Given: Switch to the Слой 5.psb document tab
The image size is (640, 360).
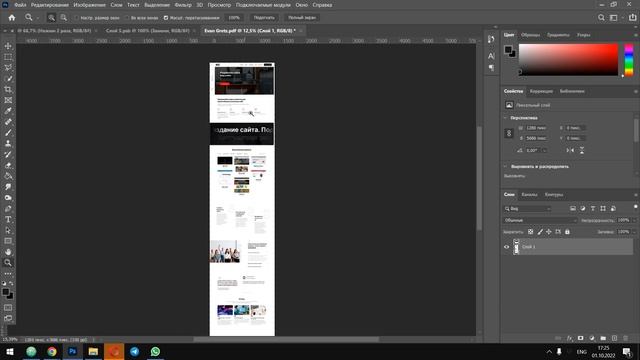Looking at the screenshot, I should click(x=147, y=31).
